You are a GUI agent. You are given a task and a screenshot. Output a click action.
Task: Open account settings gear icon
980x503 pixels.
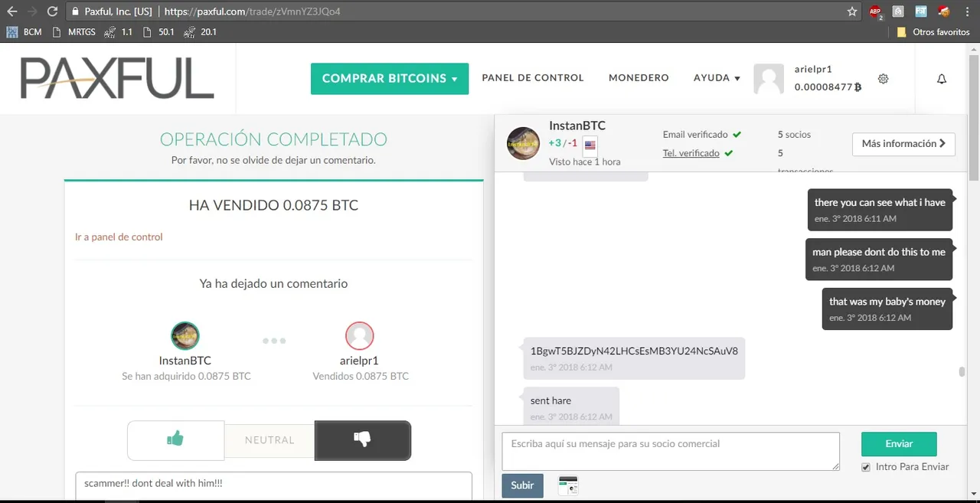click(x=883, y=79)
